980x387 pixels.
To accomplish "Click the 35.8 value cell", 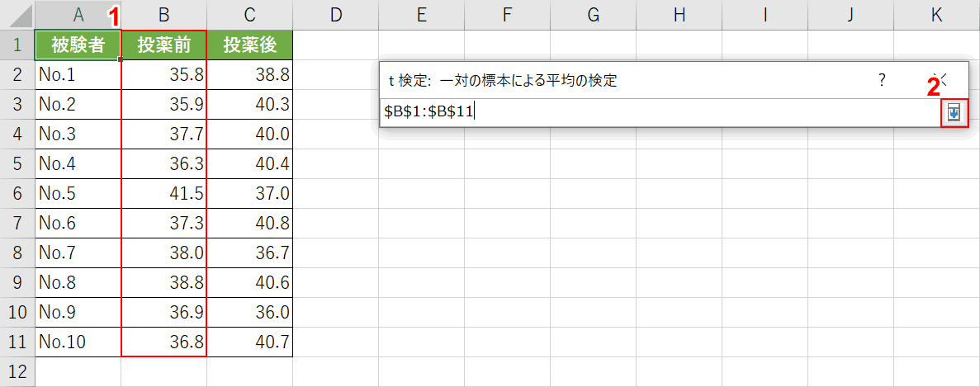I will point(163,75).
